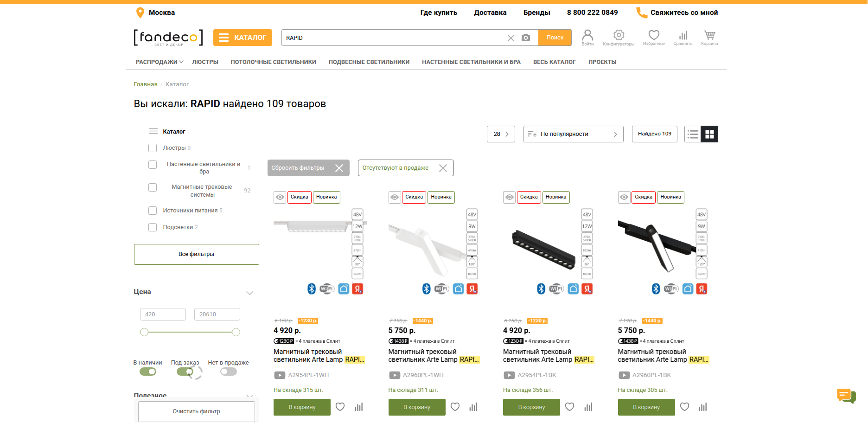Image resolution: width=868 pixels, height=423 pixels.
Task: Open the По популярности sort dropdown
Action: [x=573, y=134]
